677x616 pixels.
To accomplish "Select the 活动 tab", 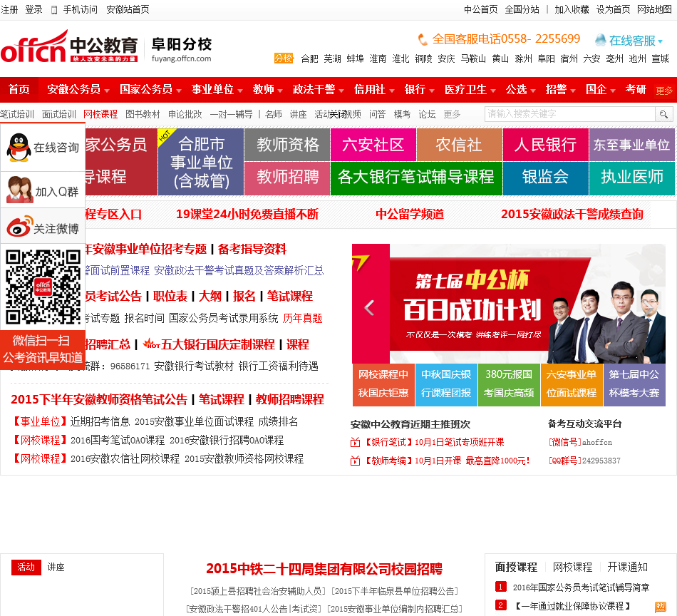I will [x=26, y=567].
